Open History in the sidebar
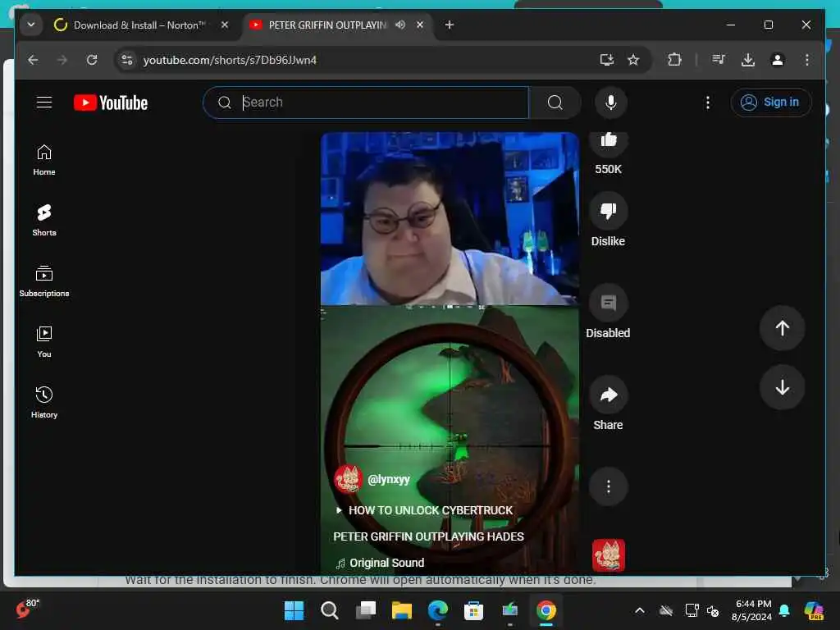The image size is (840, 630). coord(44,402)
